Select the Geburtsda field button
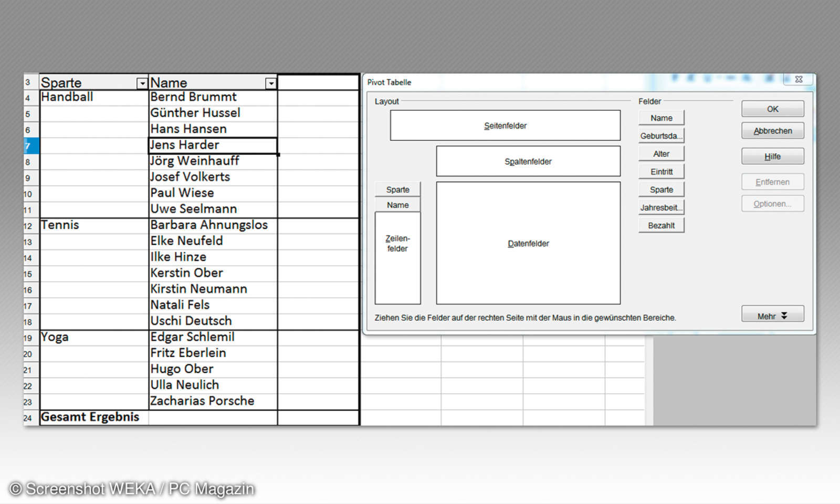840x504 pixels. point(661,135)
